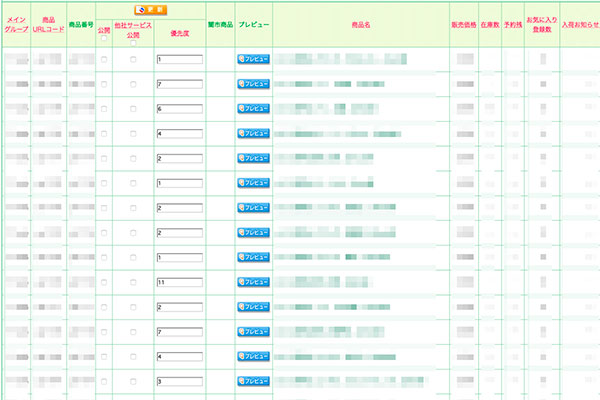Sort by メイングループ column header

tap(16, 24)
